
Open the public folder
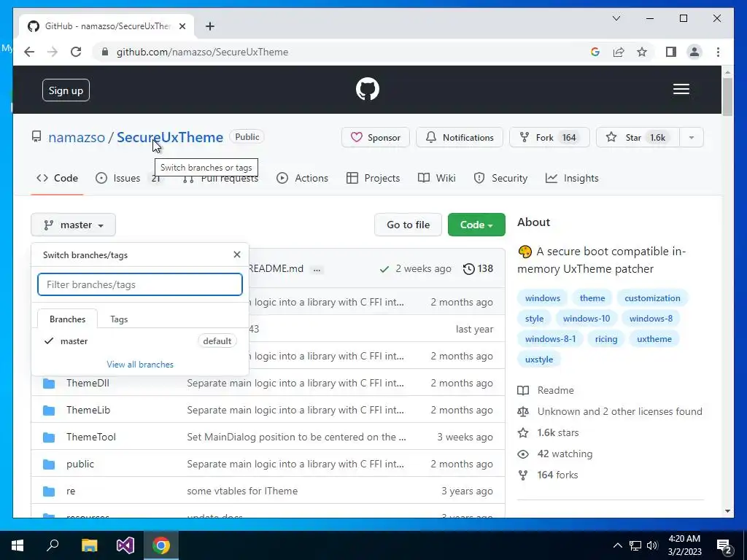tap(80, 464)
